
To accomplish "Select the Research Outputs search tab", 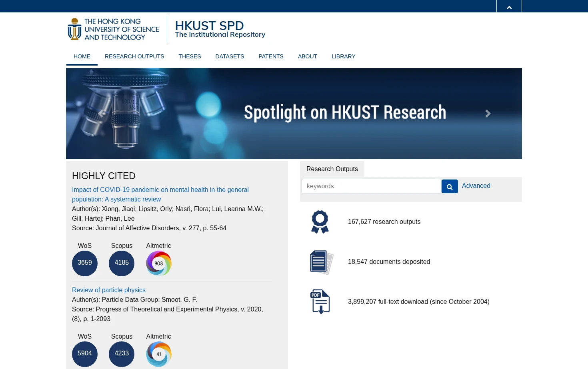I will pyautogui.click(x=332, y=169).
